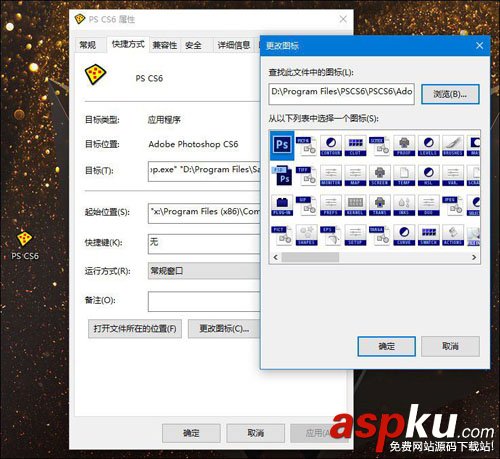Choose the CONTOUR icon in the list
Screen dimensions: 500x459
click(331, 146)
